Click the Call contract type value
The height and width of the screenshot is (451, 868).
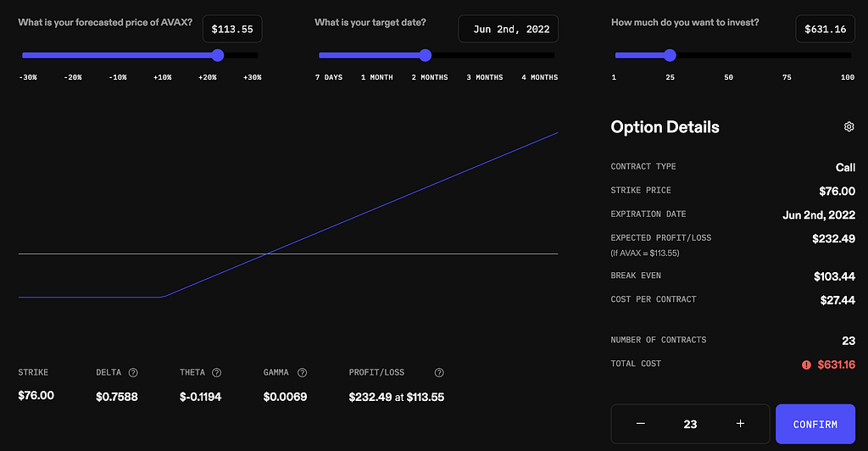coord(845,167)
